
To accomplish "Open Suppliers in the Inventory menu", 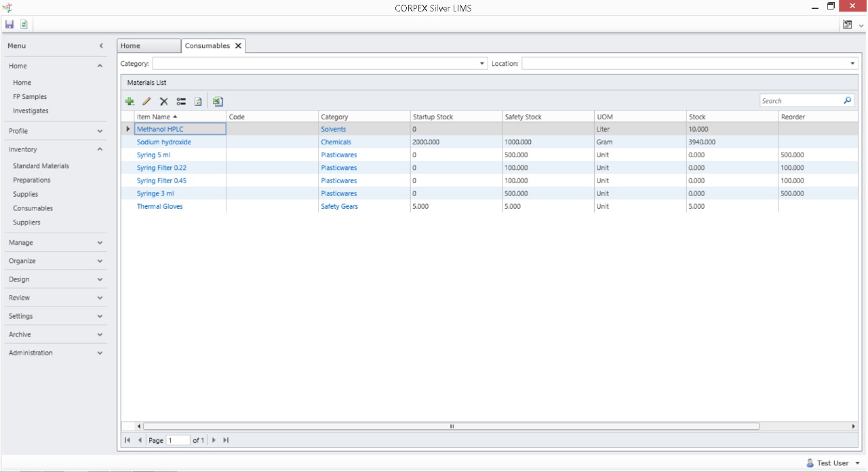I will [26, 222].
